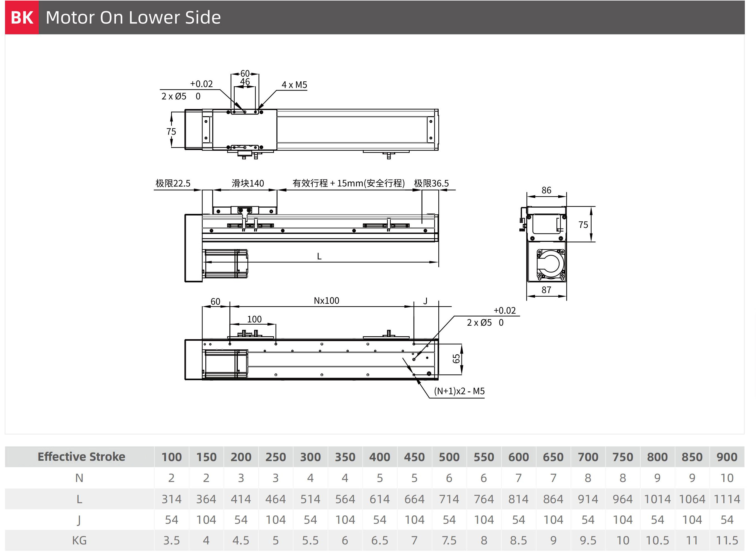Click the 65 dimension on bottom view

pos(456,359)
